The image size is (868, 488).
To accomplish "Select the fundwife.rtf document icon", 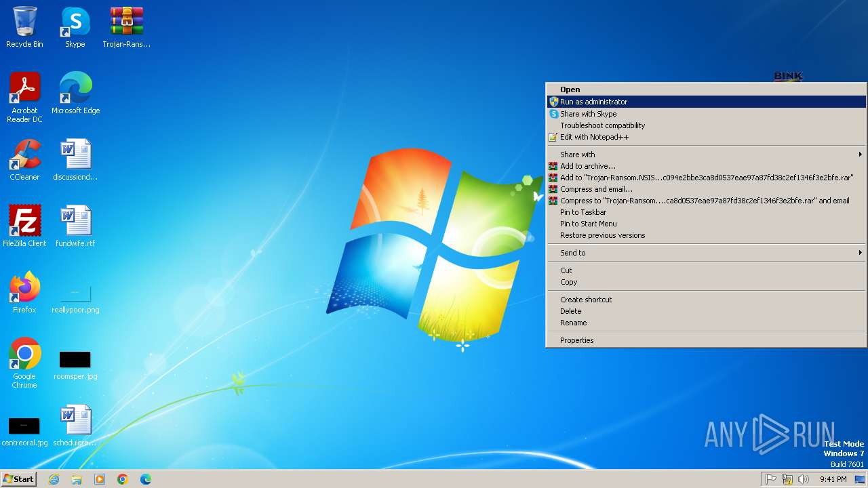I will pyautogui.click(x=75, y=226).
